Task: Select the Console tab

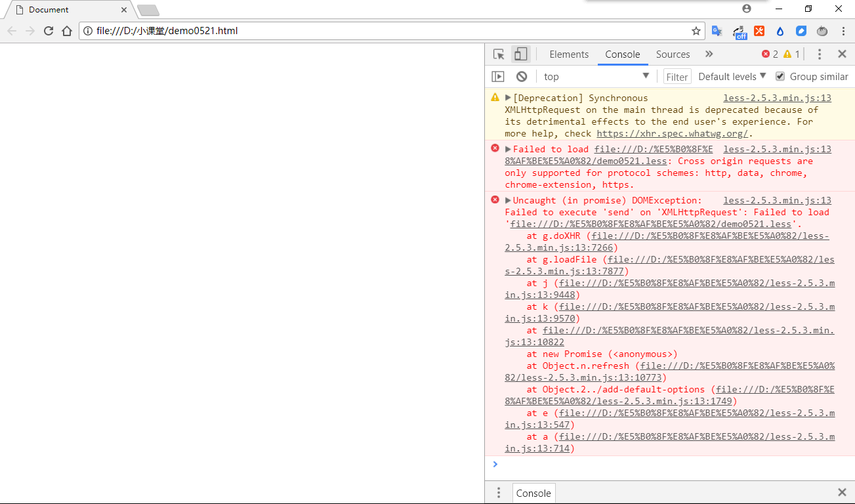Action: (623, 54)
